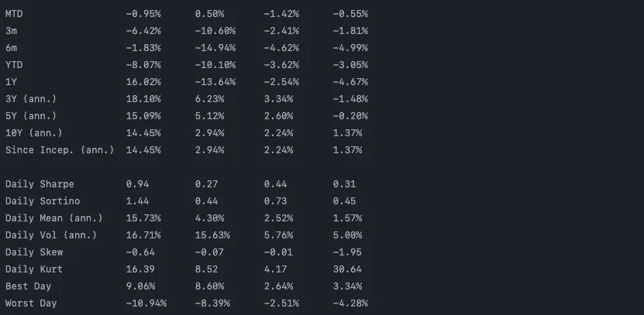The width and height of the screenshot is (644, 315).
Task: Click the MTD row label
Action: click(14, 14)
